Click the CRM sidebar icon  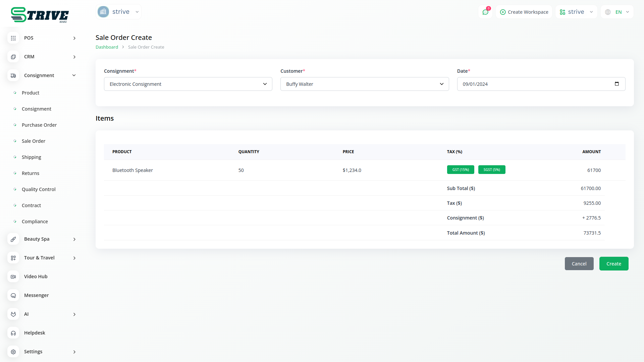point(13,57)
